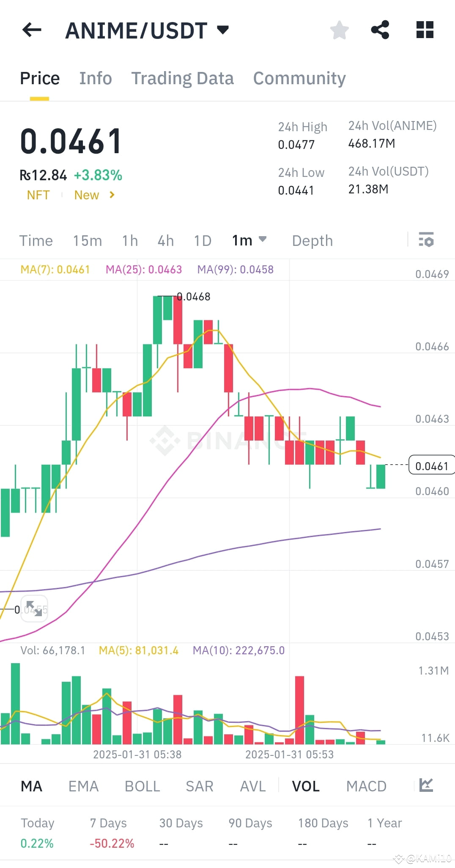Tap the 24h Low value 0.0441
This screenshot has width=455, height=868.
[x=296, y=190]
